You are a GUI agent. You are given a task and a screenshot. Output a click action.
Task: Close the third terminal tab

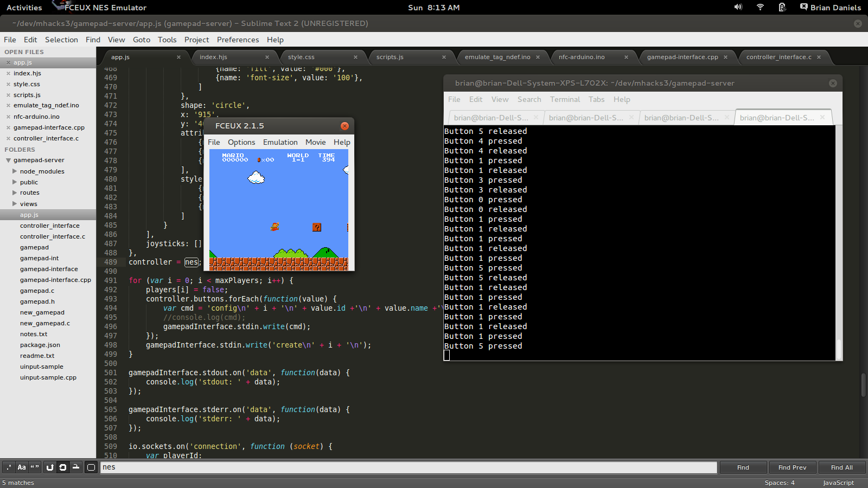coord(727,118)
